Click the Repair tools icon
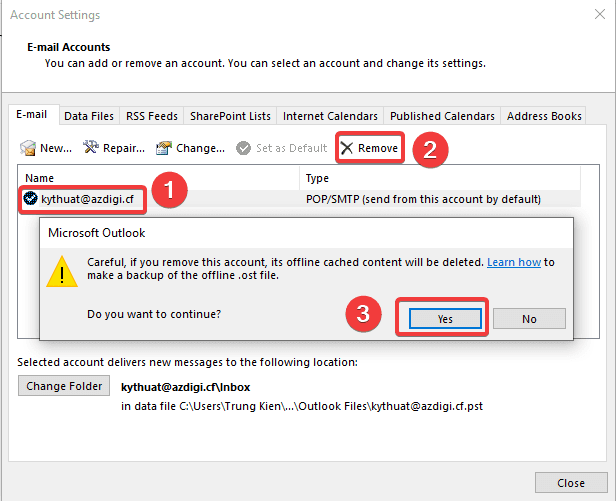The image size is (616, 501). (x=91, y=148)
